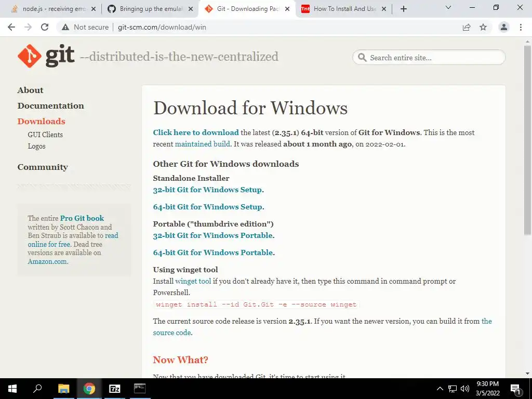Bookmark this page with the star icon
This screenshot has height=399, width=532.
click(483, 27)
